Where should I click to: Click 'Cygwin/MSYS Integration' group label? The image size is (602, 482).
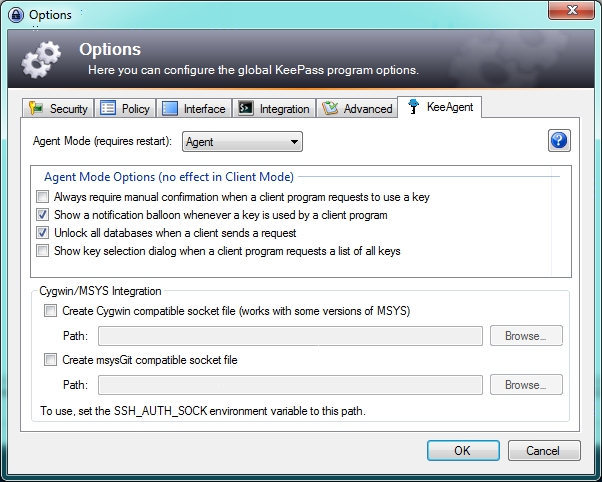(x=100, y=291)
